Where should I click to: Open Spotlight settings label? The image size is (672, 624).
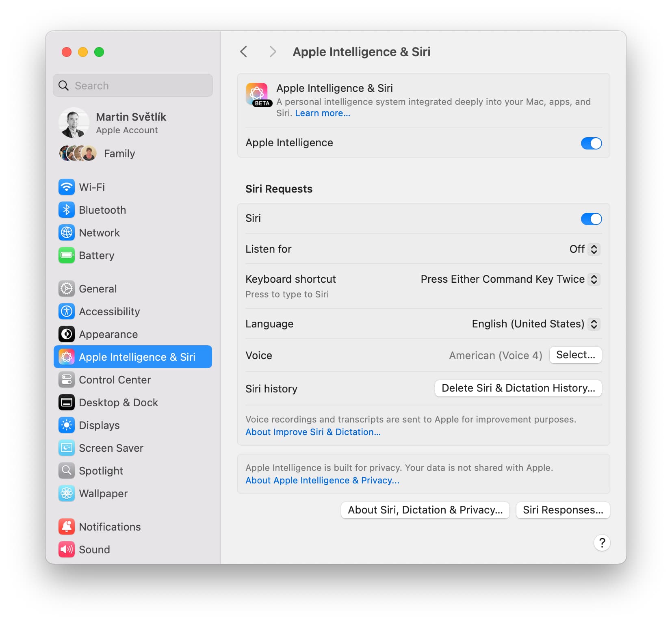coord(101,471)
